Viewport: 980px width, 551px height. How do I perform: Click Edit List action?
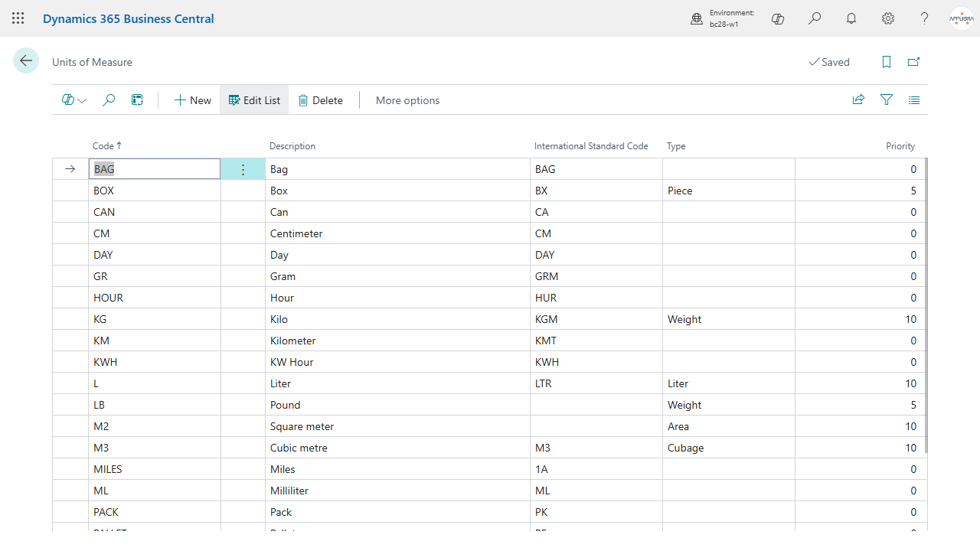click(x=254, y=100)
